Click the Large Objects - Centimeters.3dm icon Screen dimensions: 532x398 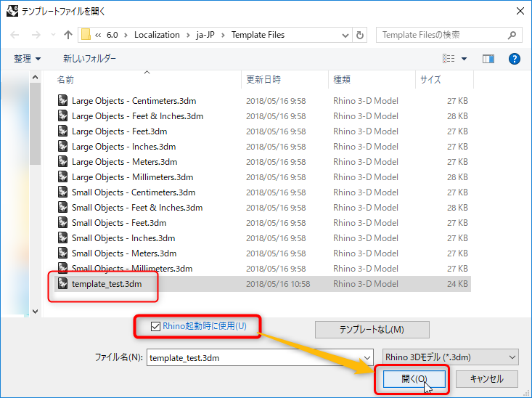point(63,100)
